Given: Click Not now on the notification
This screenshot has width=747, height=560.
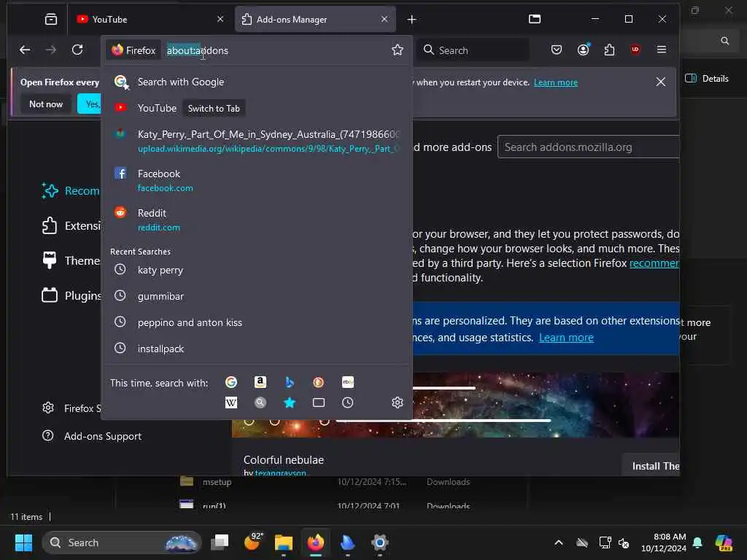Looking at the screenshot, I should click(46, 104).
